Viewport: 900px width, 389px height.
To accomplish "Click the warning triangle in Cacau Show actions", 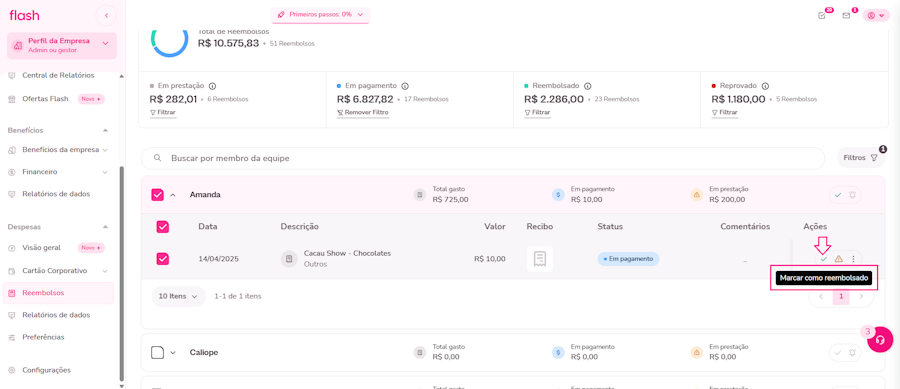I will click(x=839, y=259).
